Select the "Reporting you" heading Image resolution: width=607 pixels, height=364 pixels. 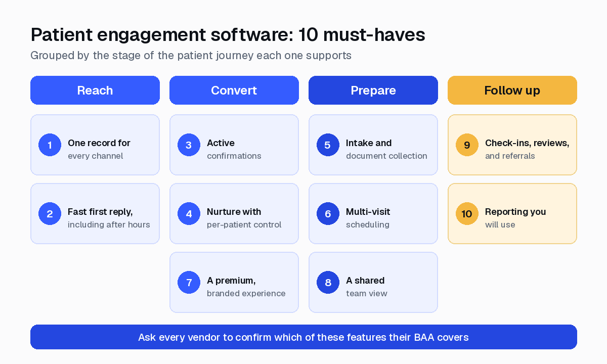(515, 212)
